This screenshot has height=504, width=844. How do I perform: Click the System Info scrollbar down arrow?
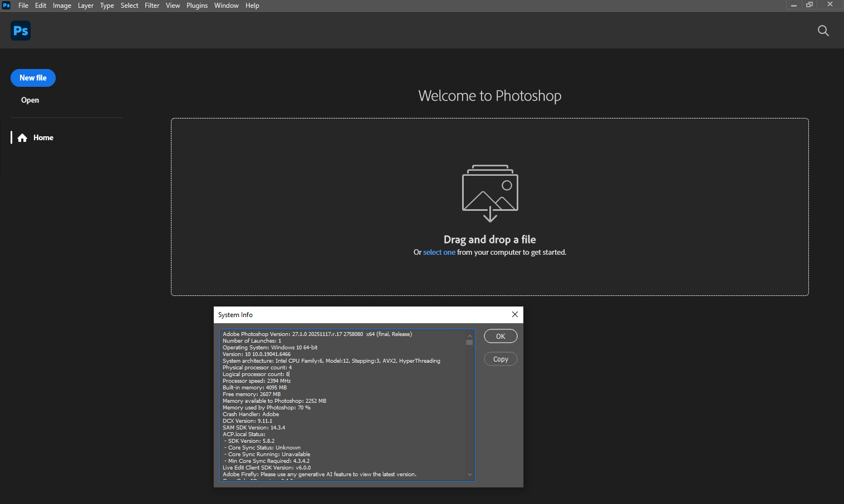pyautogui.click(x=469, y=475)
